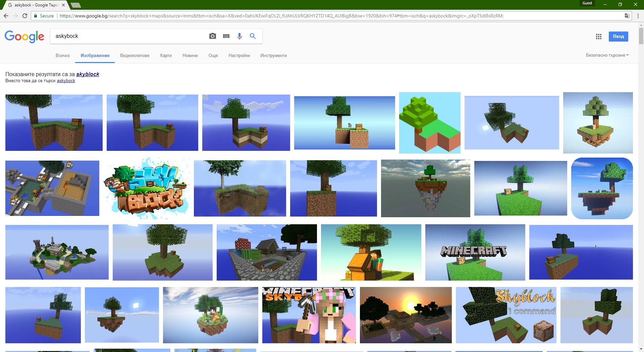Open the Новини tab

tap(190, 55)
